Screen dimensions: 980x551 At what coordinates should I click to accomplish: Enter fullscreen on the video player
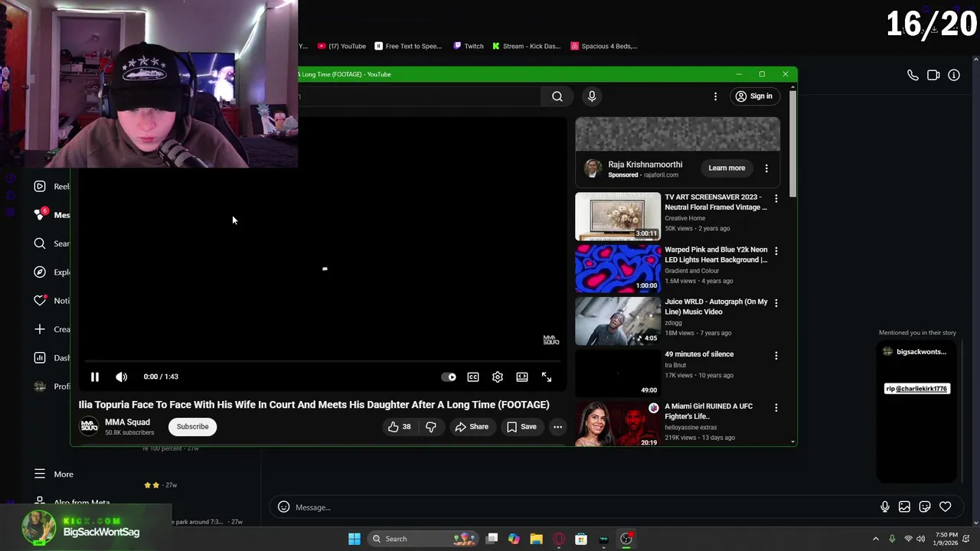pyautogui.click(x=547, y=377)
